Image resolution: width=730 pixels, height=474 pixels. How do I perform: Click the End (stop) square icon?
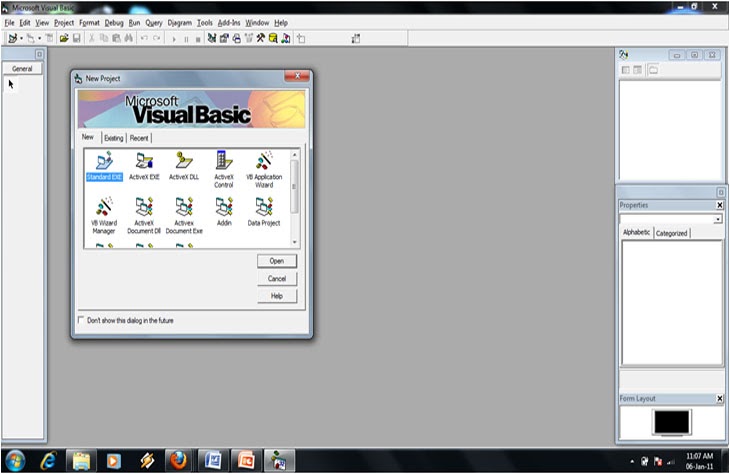click(198, 39)
